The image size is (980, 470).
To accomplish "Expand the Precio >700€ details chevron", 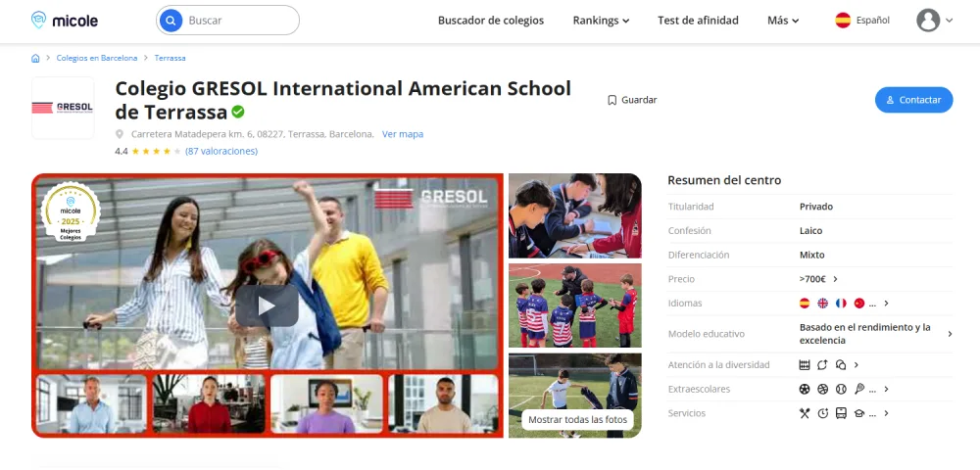I will (x=836, y=279).
